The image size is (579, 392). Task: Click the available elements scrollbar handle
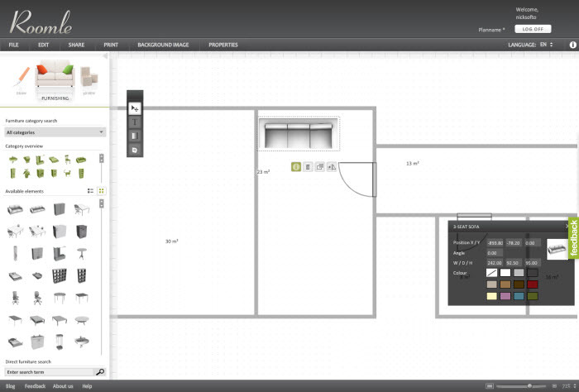pos(101,203)
